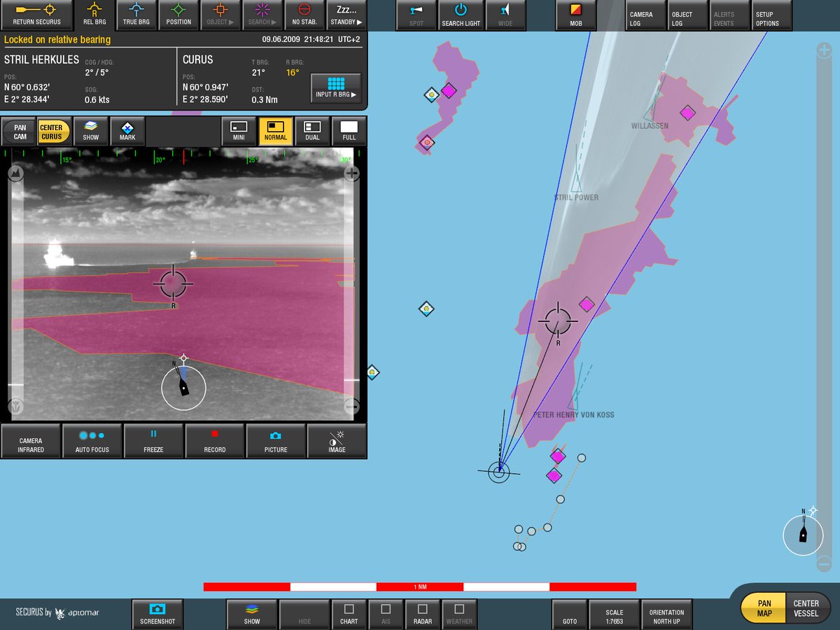Click the map compass vessel indicator
Screen dimensions: 840x630
coord(803,534)
